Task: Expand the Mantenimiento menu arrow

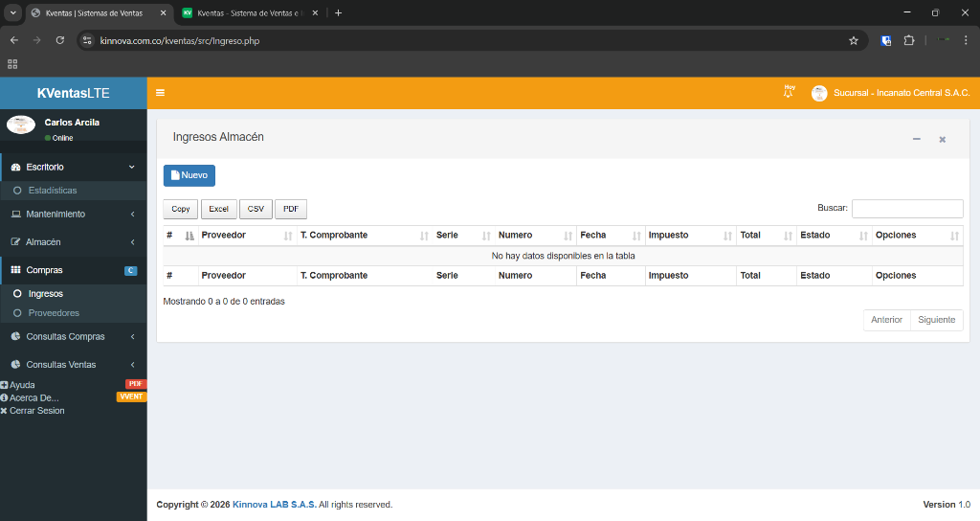Action: [132, 214]
